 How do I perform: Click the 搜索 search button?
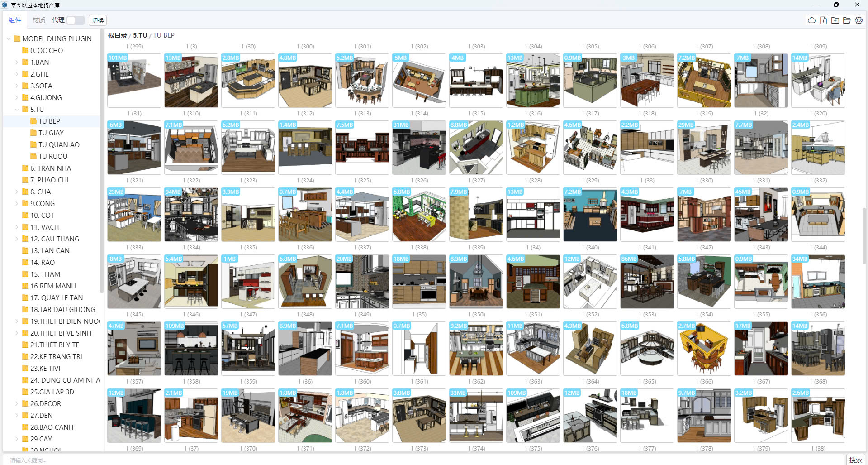855,460
